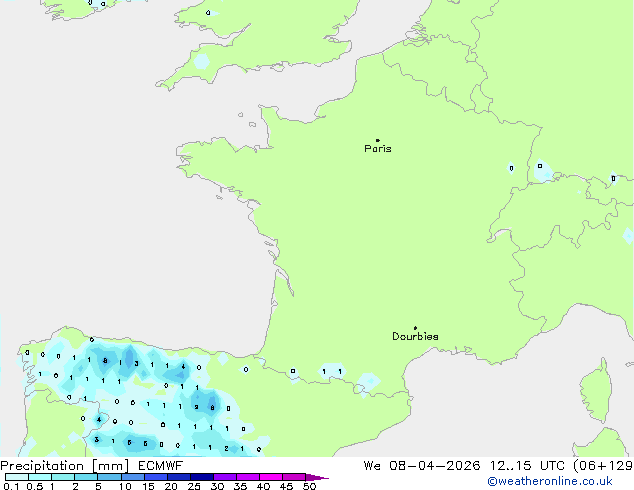Pick the 35–40 mm legend color swatch
Image resolution: width=634 pixels, height=490 pixels.
tap(248, 477)
